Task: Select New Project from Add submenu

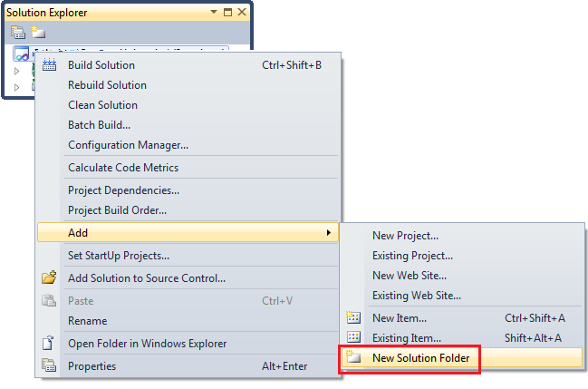Action: pos(405,236)
